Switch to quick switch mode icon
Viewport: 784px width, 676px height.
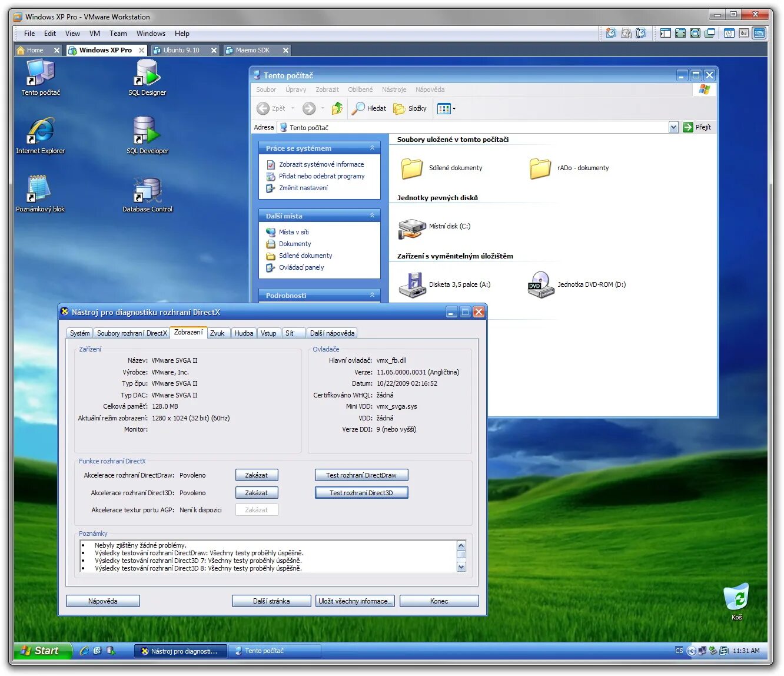coord(680,33)
